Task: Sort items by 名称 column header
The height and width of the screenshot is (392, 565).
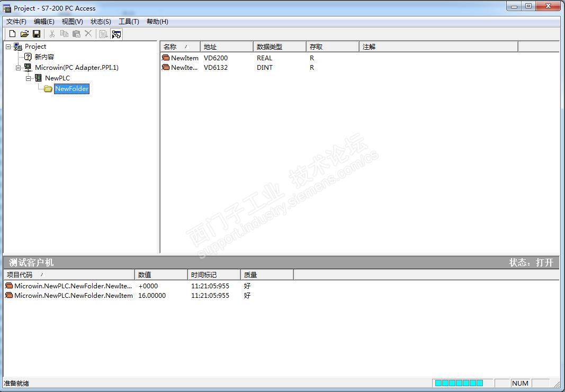Action: tap(180, 47)
